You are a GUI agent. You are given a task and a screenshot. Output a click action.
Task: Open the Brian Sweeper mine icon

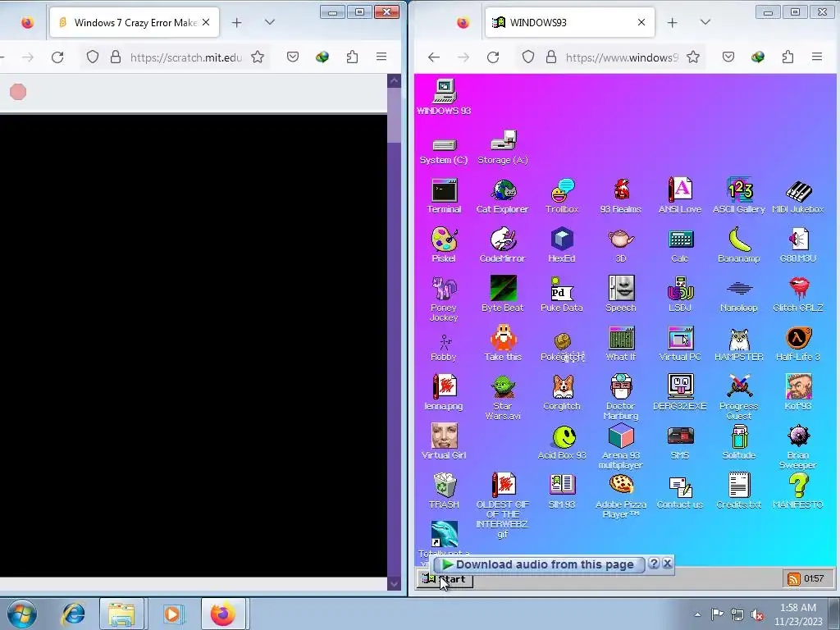pos(797,446)
